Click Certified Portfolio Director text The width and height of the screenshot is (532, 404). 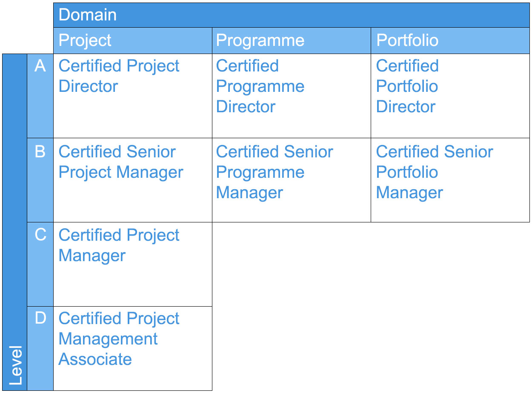(x=407, y=86)
